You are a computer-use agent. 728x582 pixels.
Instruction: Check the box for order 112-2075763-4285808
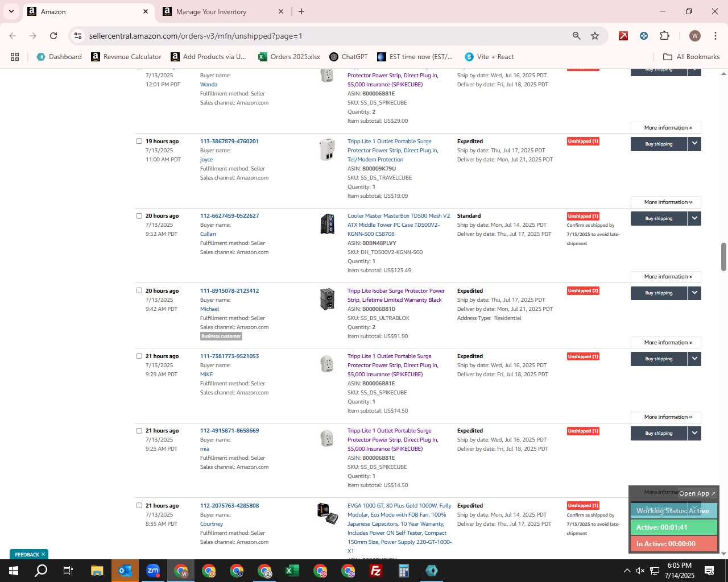139,505
